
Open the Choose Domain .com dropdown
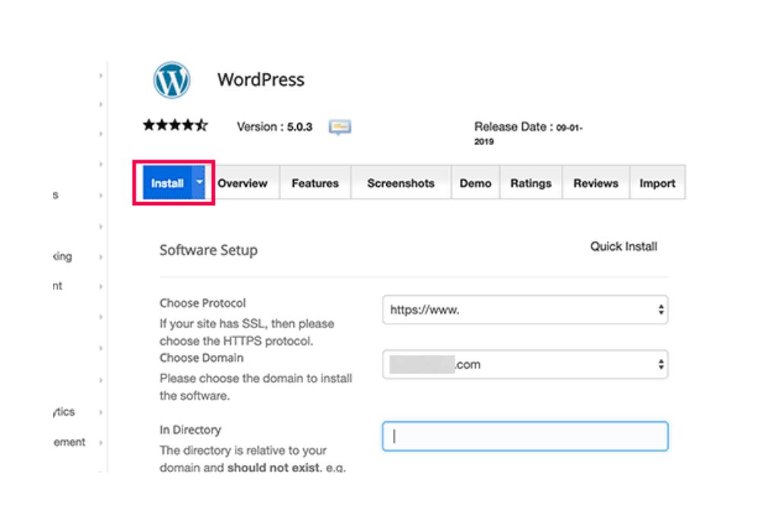pyautogui.click(x=525, y=364)
